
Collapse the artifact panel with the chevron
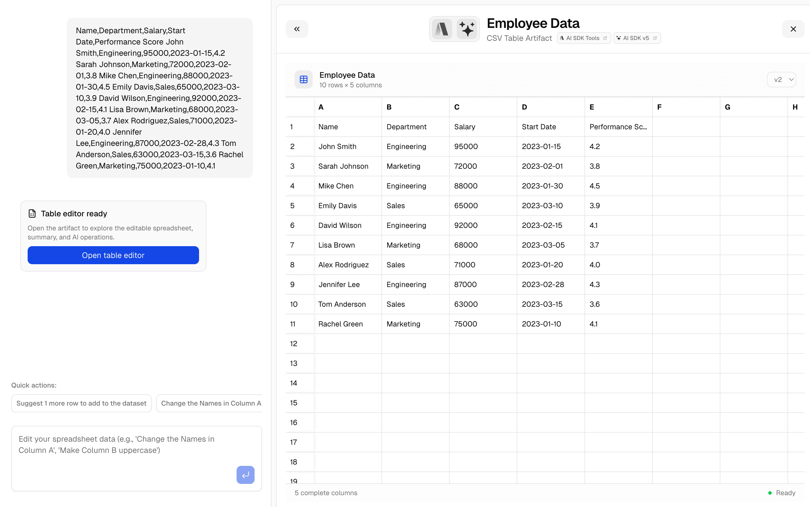pyautogui.click(x=297, y=29)
